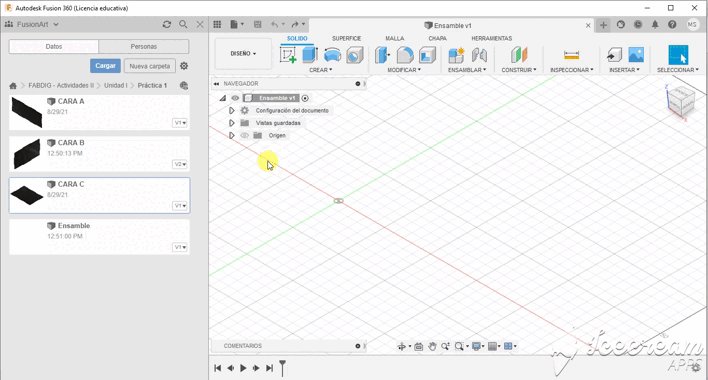This screenshot has height=380, width=708.
Task: Toggle visibility of Ensamble v1 component
Action: [235, 98]
